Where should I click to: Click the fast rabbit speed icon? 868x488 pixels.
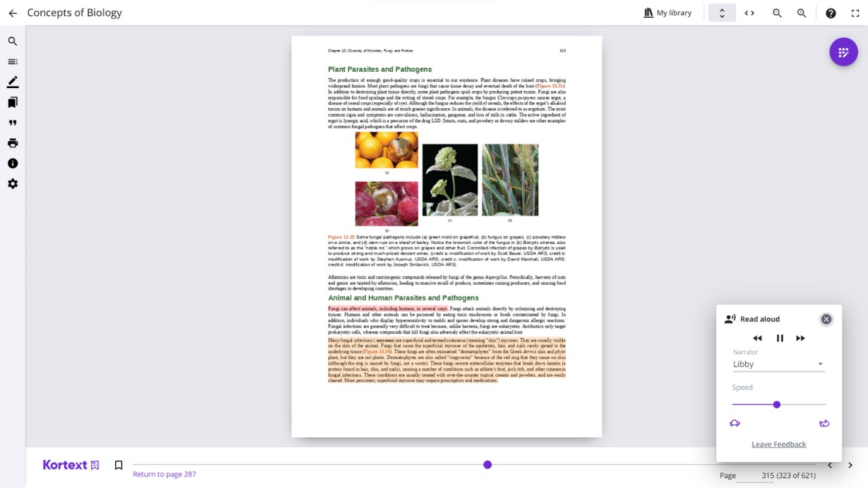click(x=824, y=424)
